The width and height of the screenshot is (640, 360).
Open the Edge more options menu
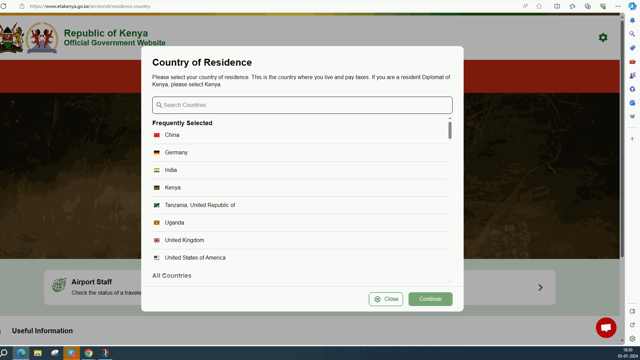point(618,6)
